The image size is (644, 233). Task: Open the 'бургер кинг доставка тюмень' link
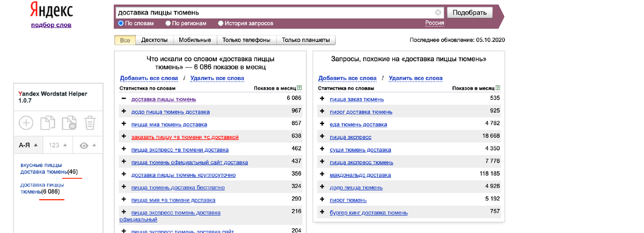(x=369, y=213)
